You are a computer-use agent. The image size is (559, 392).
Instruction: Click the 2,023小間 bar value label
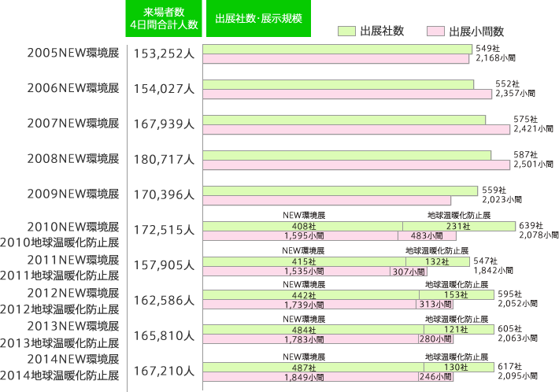(502, 199)
